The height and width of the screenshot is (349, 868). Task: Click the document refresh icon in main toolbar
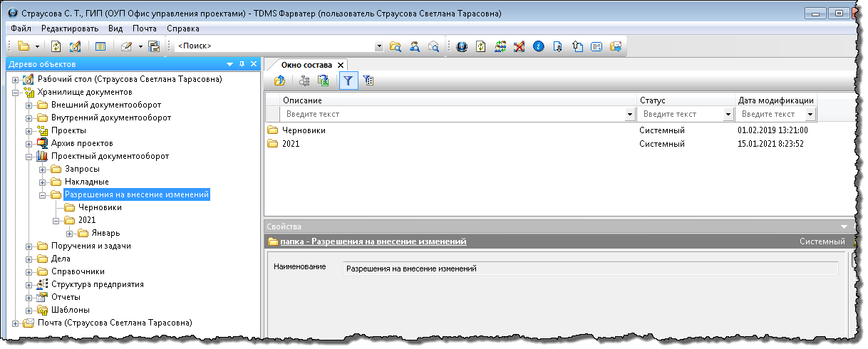[56, 46]
